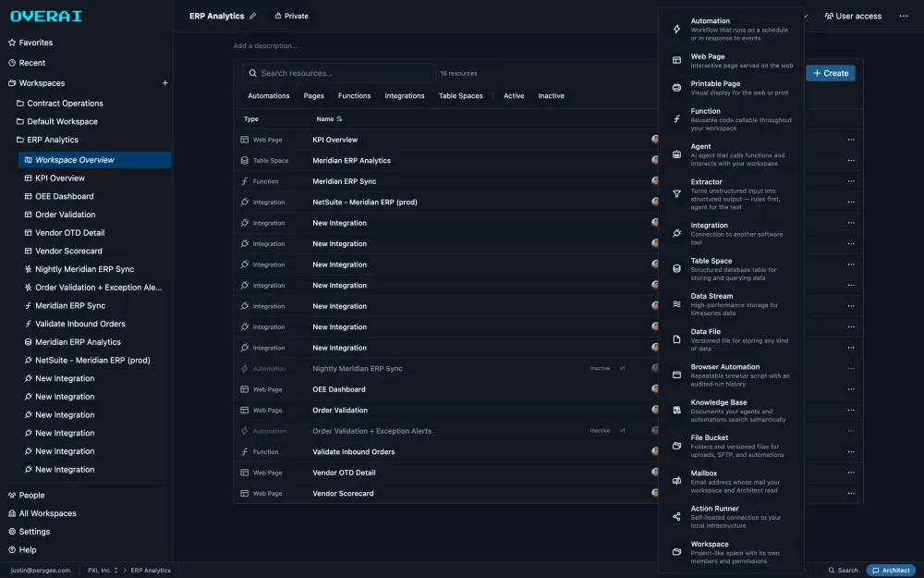The height and width of the screenshot is (578, 924).
Task: Filter resources by Functions tab
Action: [354, 95]
